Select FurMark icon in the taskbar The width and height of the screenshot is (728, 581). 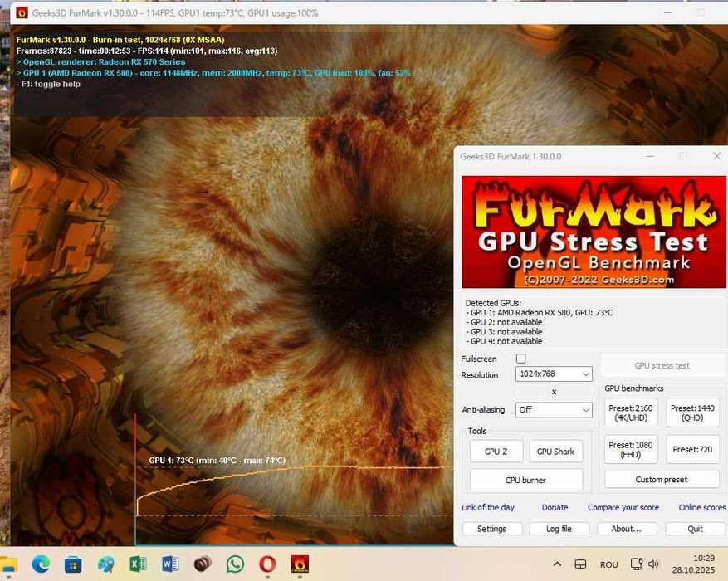coord(300,564)
